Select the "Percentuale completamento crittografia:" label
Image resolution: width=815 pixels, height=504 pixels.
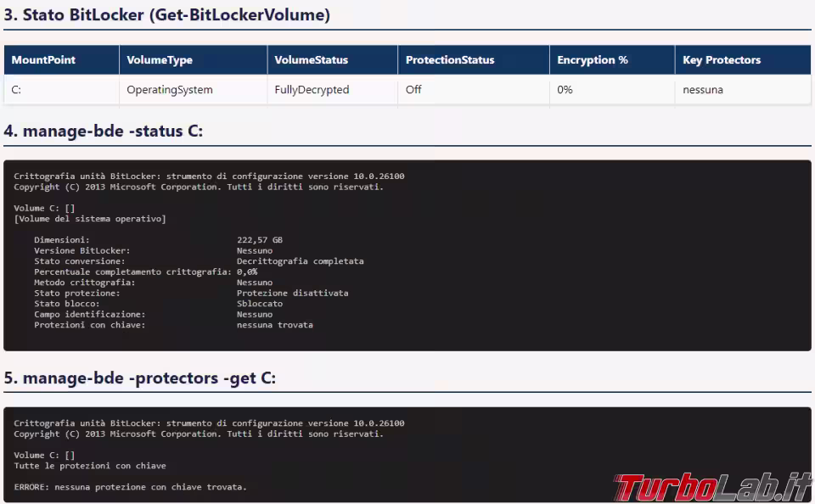(x=133, y=272)
